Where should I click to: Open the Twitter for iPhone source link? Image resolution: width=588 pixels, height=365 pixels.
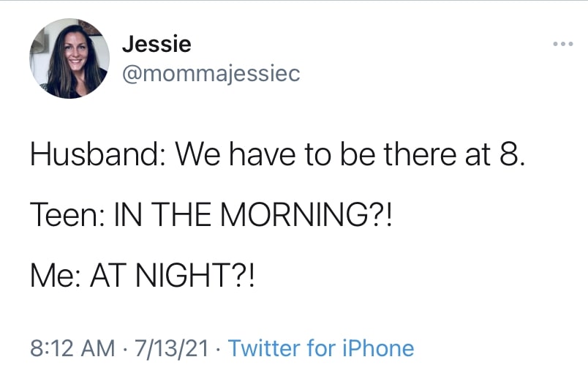[x=321, y=348]
